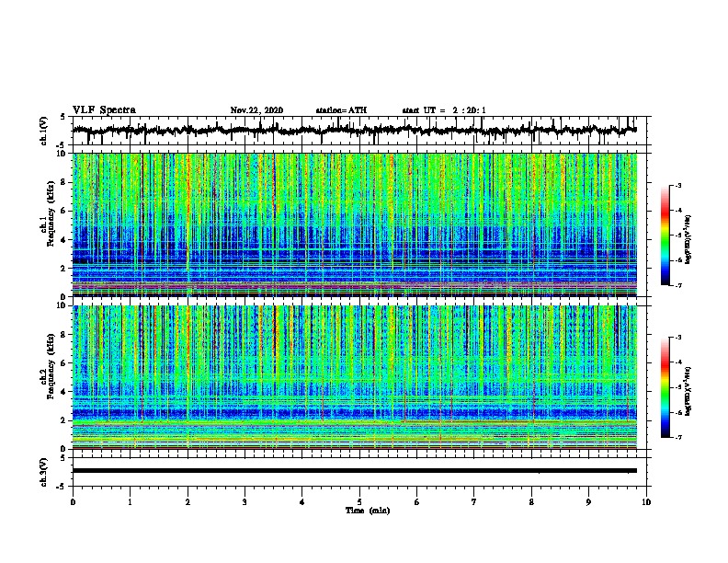
Task: Select the ch.2 "Frequency (kHz)" axis label
Action: click(x=51, y=365)
